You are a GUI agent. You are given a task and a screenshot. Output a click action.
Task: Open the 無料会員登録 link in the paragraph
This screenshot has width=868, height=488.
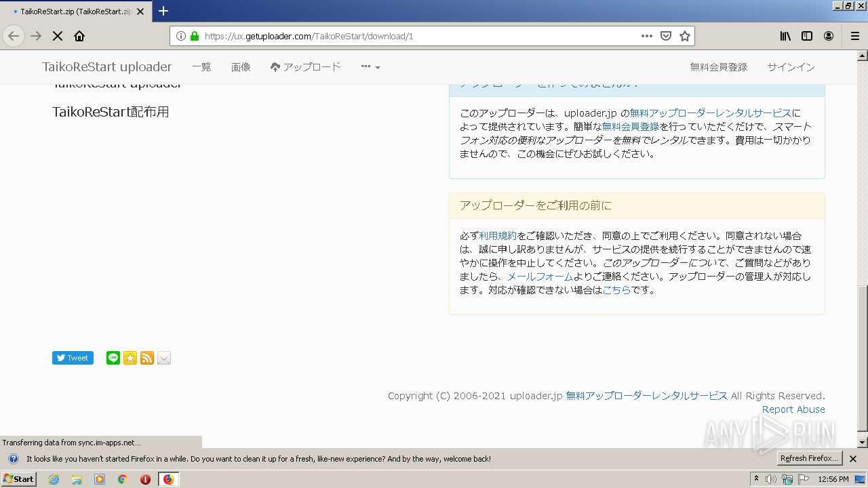pyautogui.click(x=631, y=127)
